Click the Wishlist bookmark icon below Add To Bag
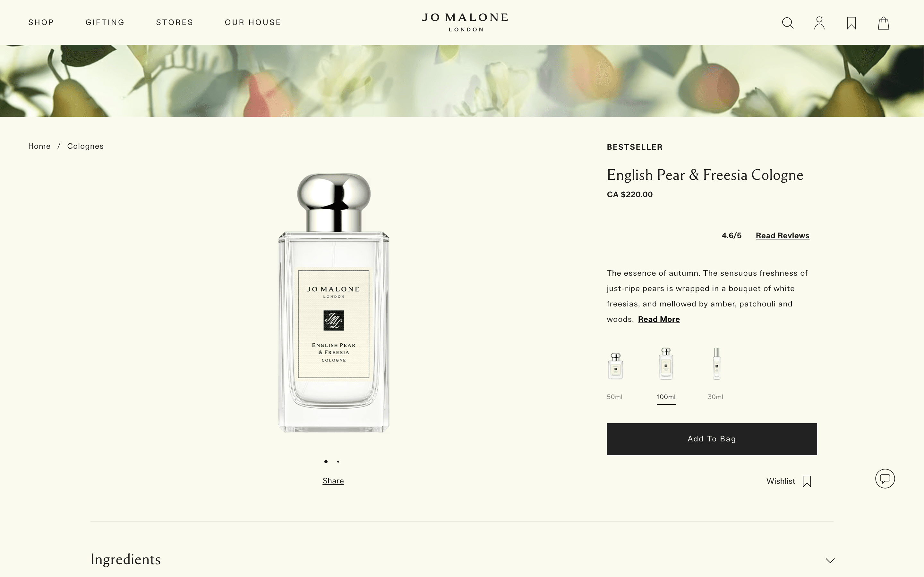924x577 pixels. click(x=807, y=481)
